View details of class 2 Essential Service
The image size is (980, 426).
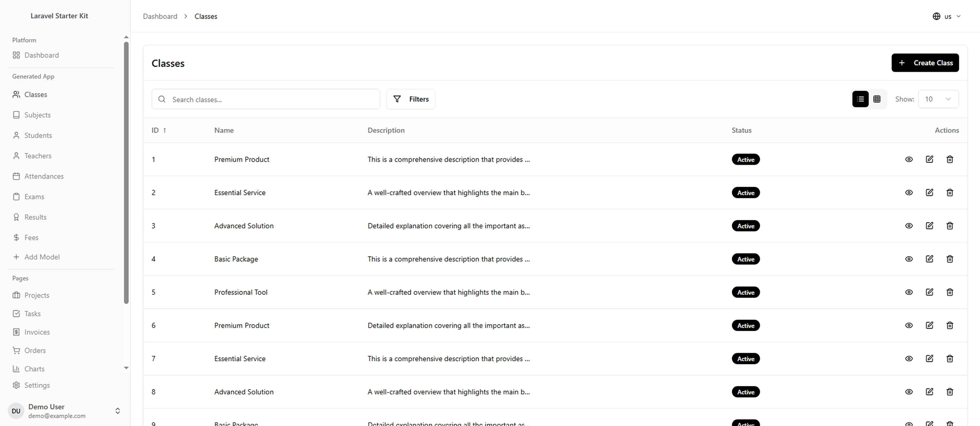click(x=909, y=192)
